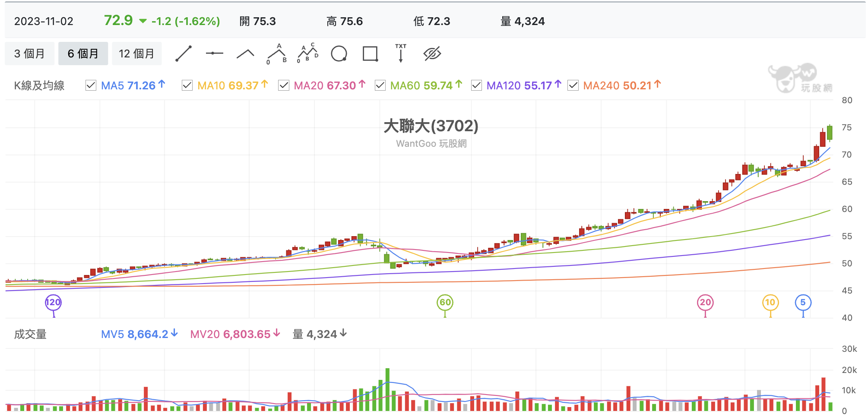This screenshot has width=868, height=417.
Task: Click the current price 72.9
Action: 118,20
